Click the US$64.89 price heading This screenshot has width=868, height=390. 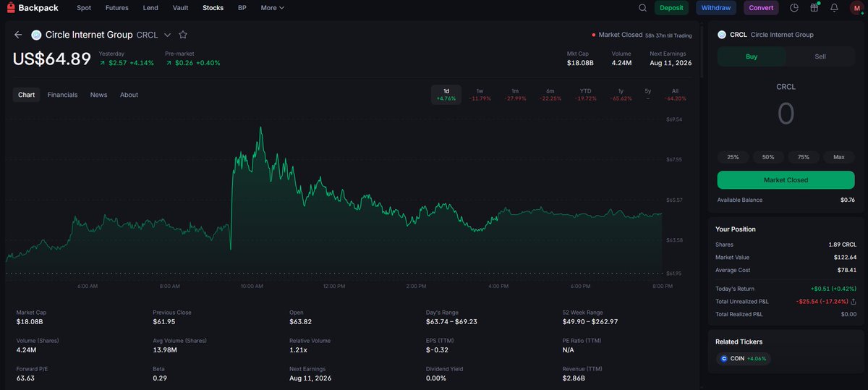(x=51, y=59)
